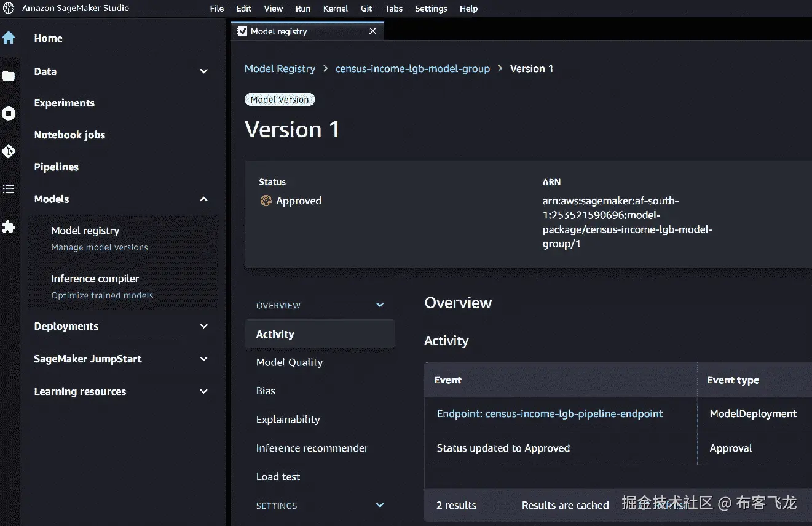Screen dimensions: 812x526
Task: Open the File Browser sidebar icon
Action: point(9,76)
